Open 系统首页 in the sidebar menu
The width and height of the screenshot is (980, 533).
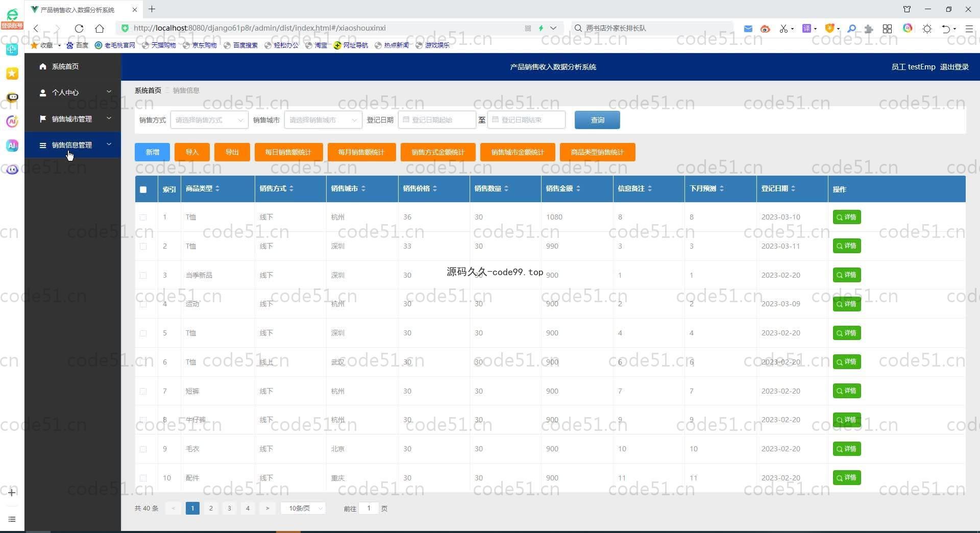[x=72, y=66]
